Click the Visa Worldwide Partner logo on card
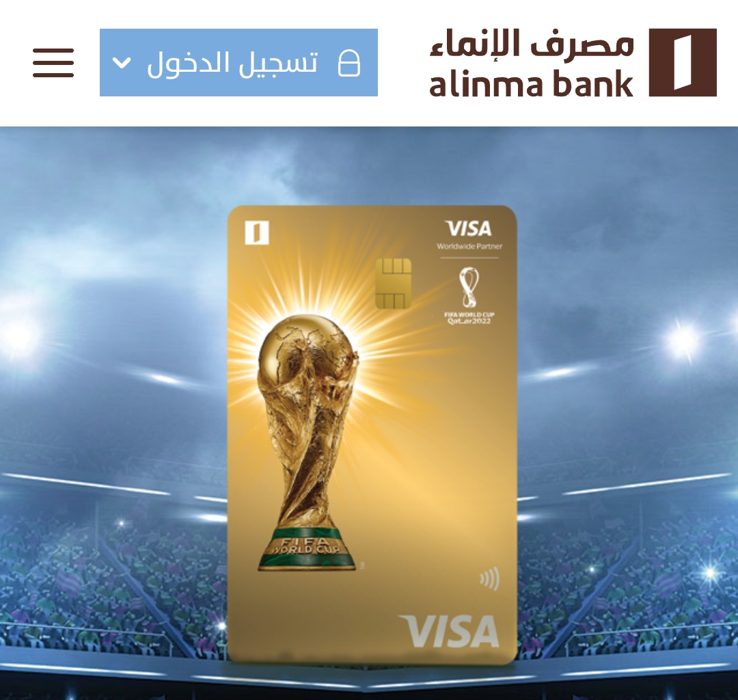Image resolution: width=738 pixels, height=700 pixels. coord(469,235)
